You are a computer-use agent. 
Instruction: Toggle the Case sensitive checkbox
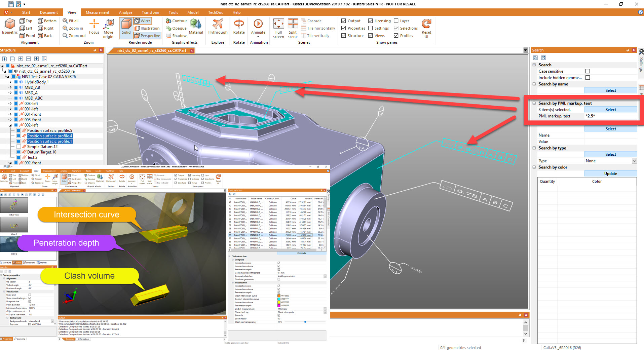(588, 71)
